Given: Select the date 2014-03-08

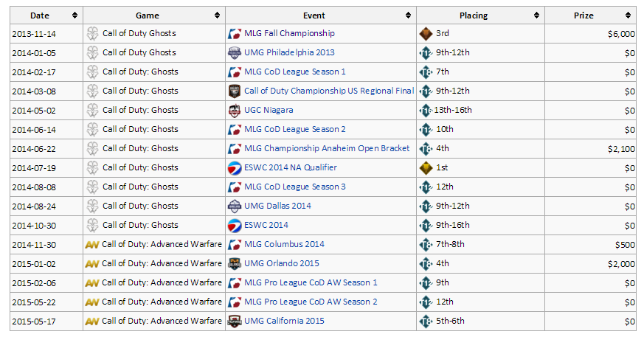Looking at the screenshot, I should tap(34, 91).
